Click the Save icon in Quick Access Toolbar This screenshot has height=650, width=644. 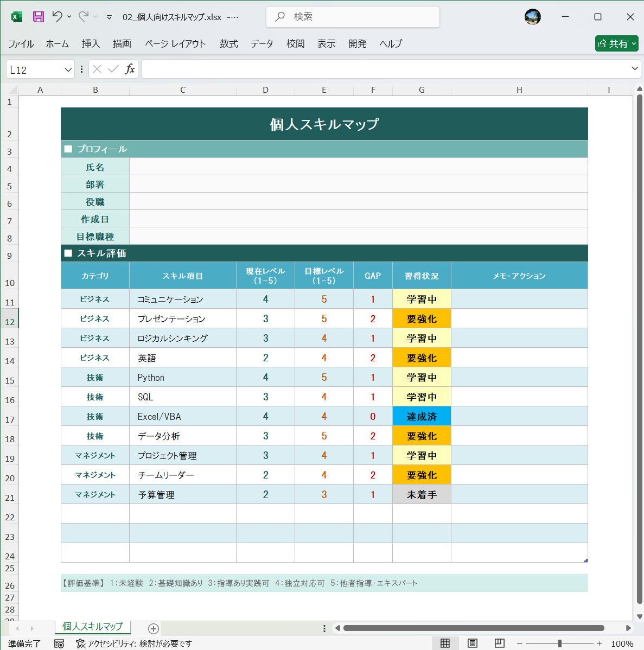tap(37, 17)
